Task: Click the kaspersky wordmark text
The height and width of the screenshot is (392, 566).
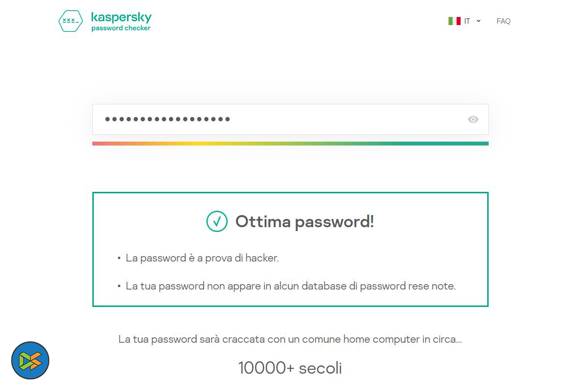Action: click(x=121, y=17)
